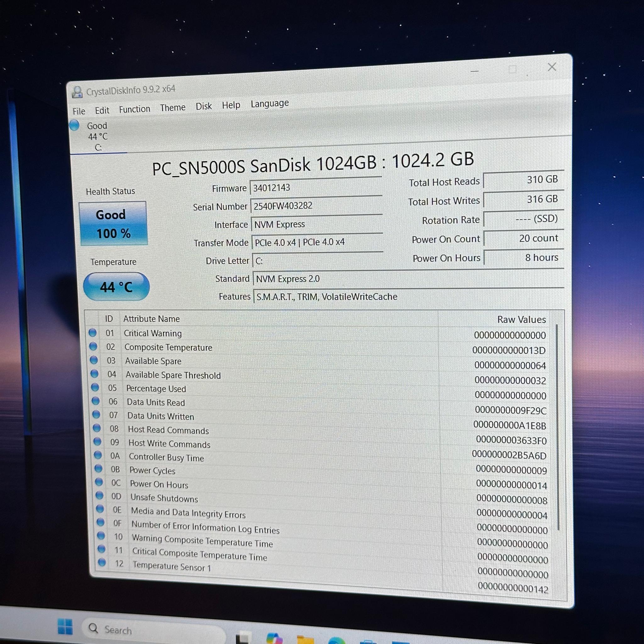Click status circle for Controller Busy Time

coord(98,455)
